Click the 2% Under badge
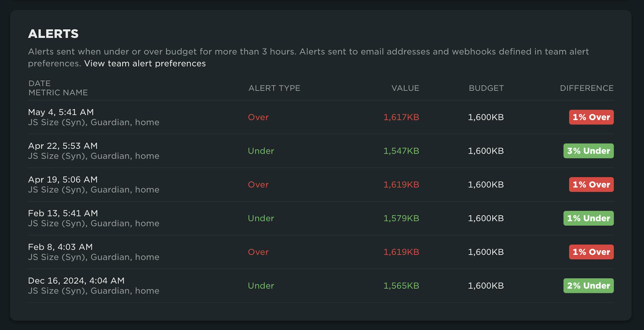The height and width of the screenshot is (330, 644). coord(588,286)
